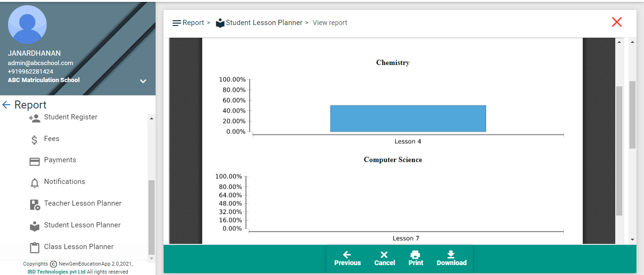Click the blue Lesson 4 bar in Chemistry chart
644x275 pixels.
click(408, 118)
